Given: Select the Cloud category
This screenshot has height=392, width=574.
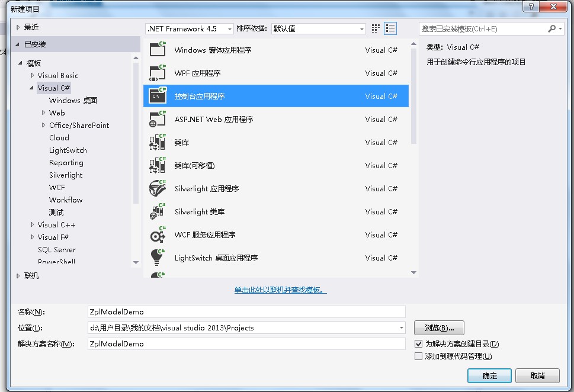Looking at the screenshot, I should pyautogui.click(x=59, y=137).
